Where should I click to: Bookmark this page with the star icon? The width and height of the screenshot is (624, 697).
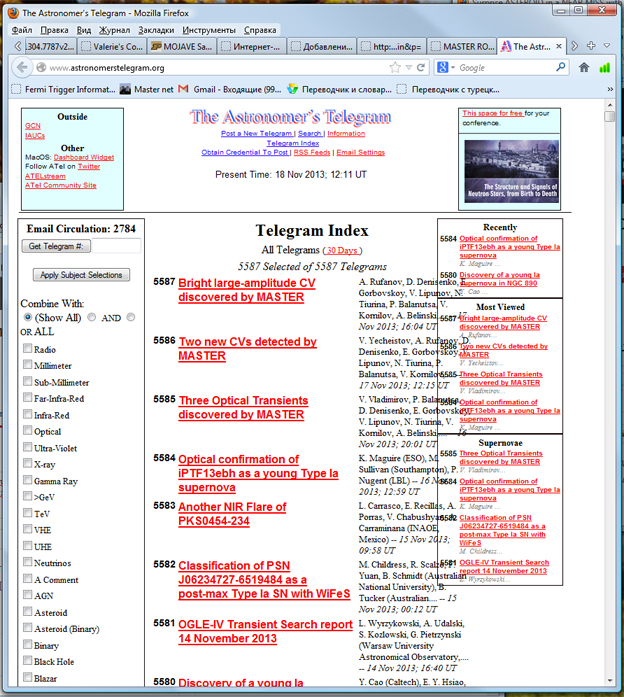pyautogui.click(x=394, y=67)
